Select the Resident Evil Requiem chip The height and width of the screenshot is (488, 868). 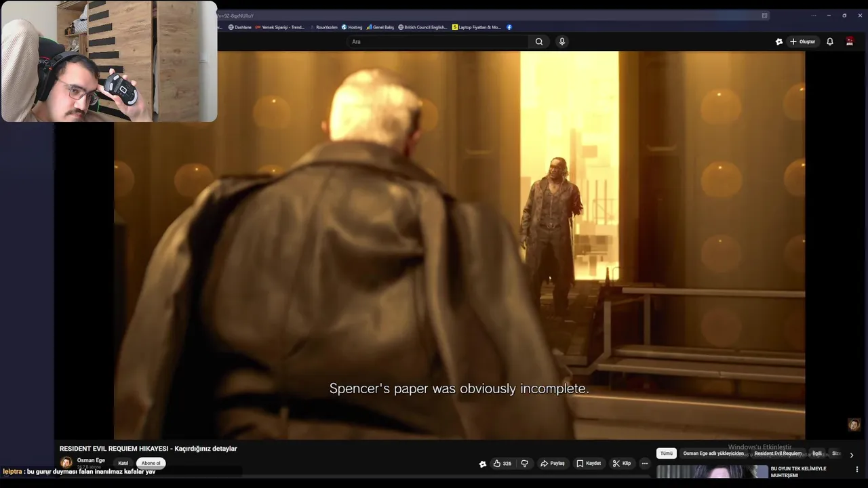[778, 453]
